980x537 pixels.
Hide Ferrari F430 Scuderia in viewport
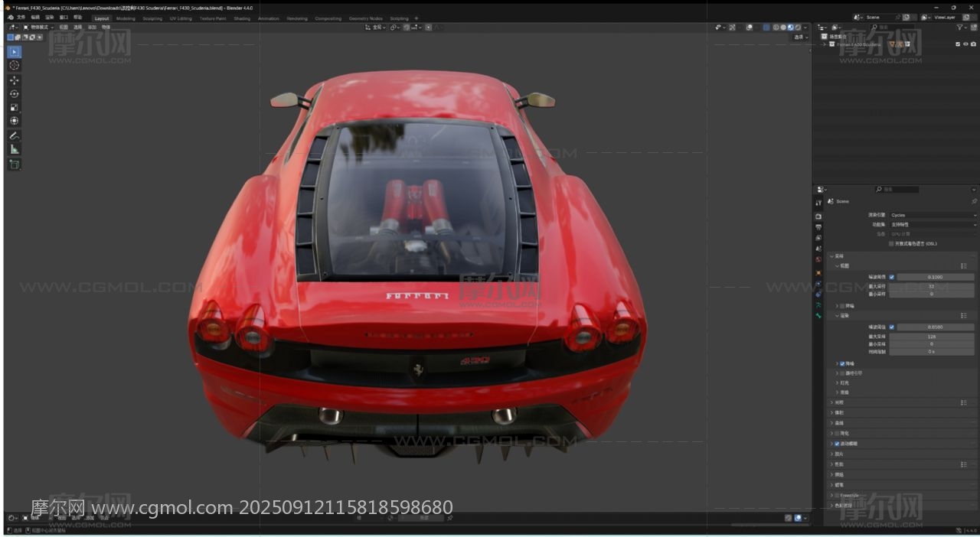[x=965, y=44]
